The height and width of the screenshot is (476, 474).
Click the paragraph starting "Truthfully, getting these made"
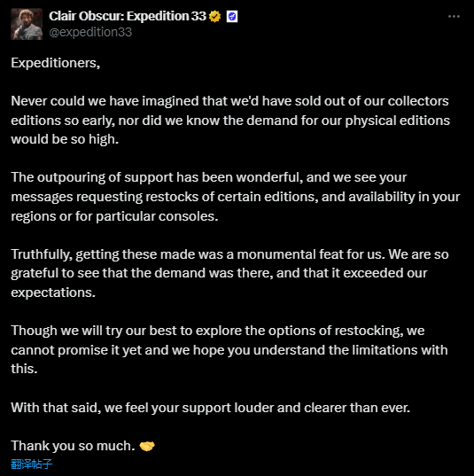[229, 273]
